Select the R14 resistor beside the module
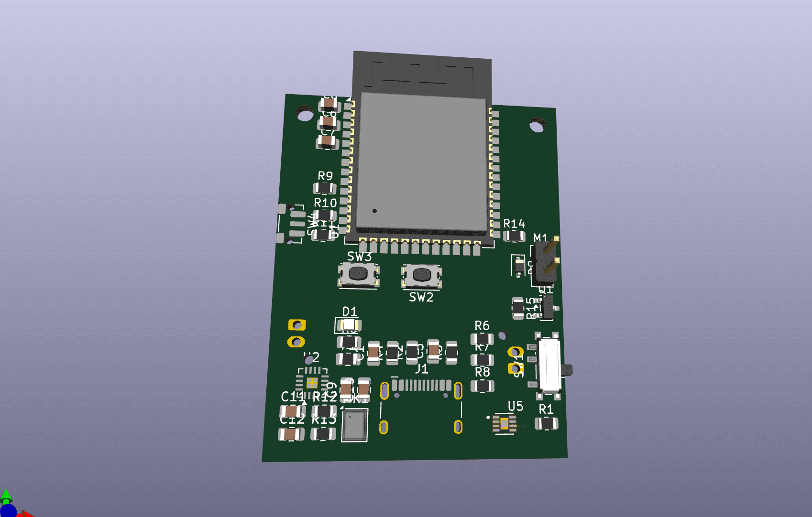812x517 pixels. click(514, 236)
